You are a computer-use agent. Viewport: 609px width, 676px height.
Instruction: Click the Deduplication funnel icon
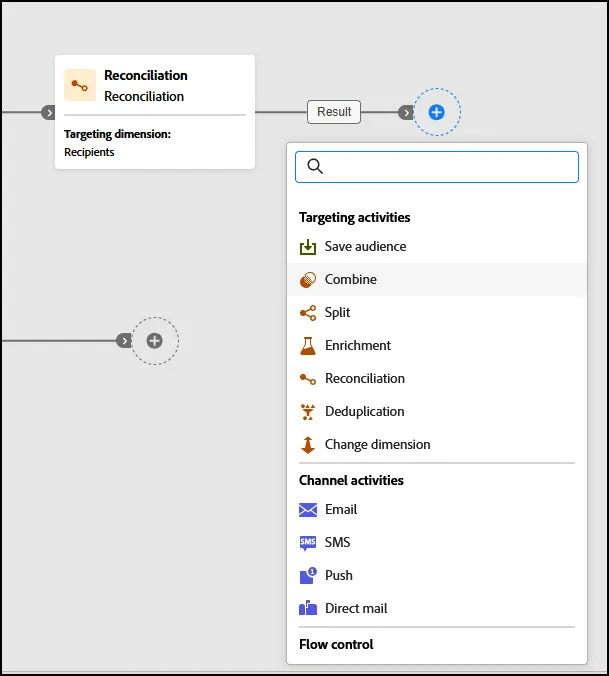coord(308,412)
